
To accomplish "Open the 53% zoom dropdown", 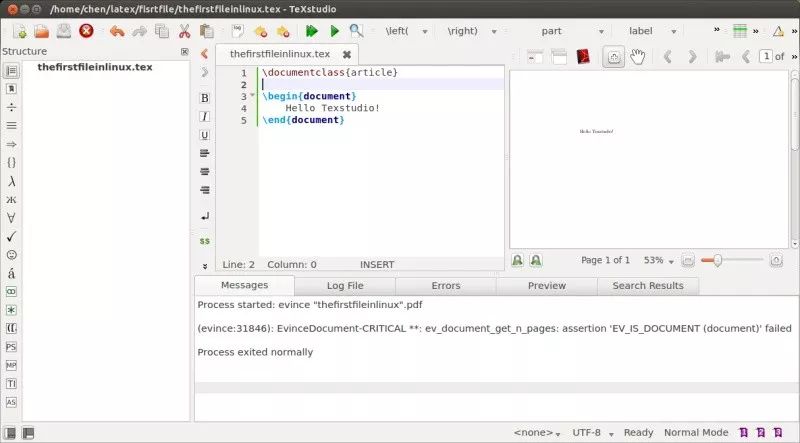I will [659, 261].
